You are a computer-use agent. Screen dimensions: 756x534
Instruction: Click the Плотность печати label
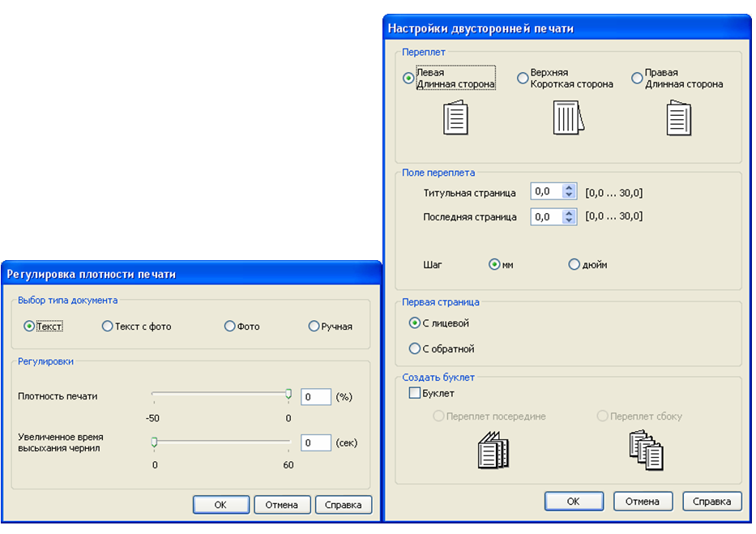58,396
